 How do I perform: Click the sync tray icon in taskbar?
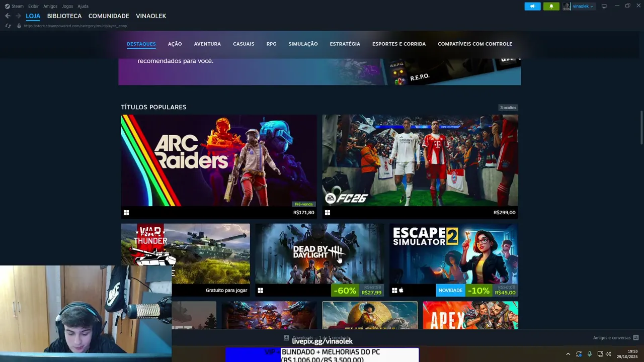579,354
